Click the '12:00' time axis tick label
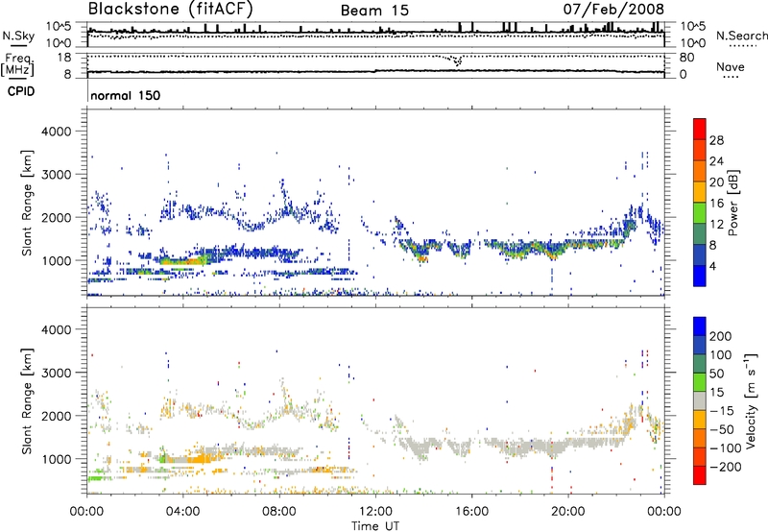768x532 pixels. click(x=375, y=512)
